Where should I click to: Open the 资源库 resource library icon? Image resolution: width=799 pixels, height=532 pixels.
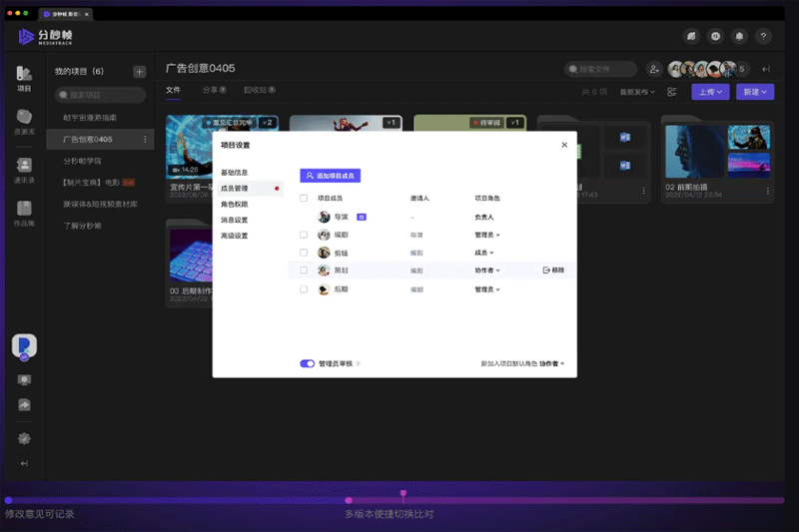point(24,122)
